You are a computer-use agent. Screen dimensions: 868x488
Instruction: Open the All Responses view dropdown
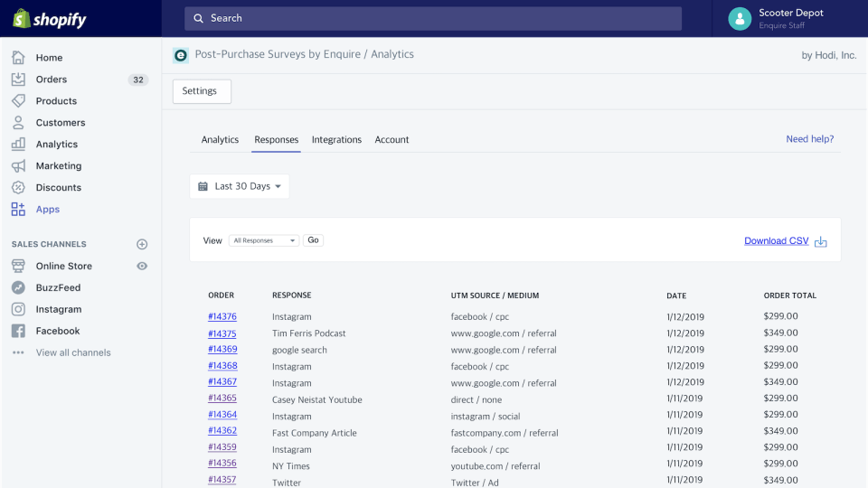[264, 240]
